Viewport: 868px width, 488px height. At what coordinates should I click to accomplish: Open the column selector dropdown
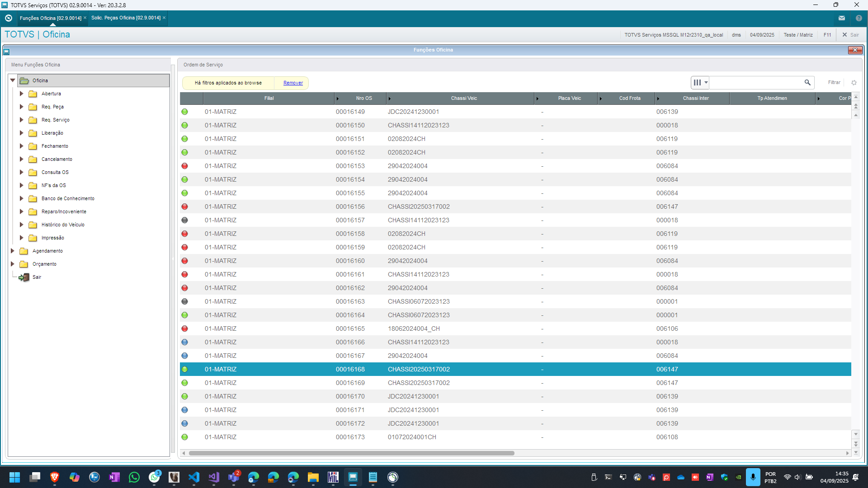(x=700, y=83)
